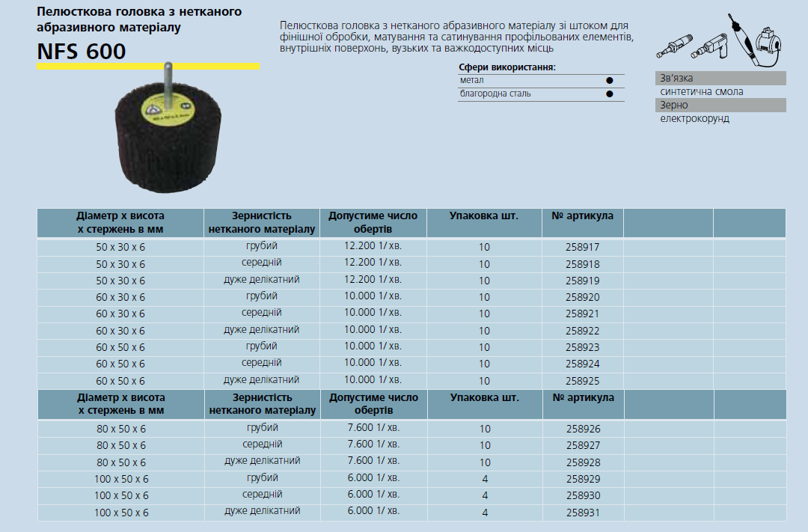Click article number 258930
808x532 pixels.
pos(584,495)
